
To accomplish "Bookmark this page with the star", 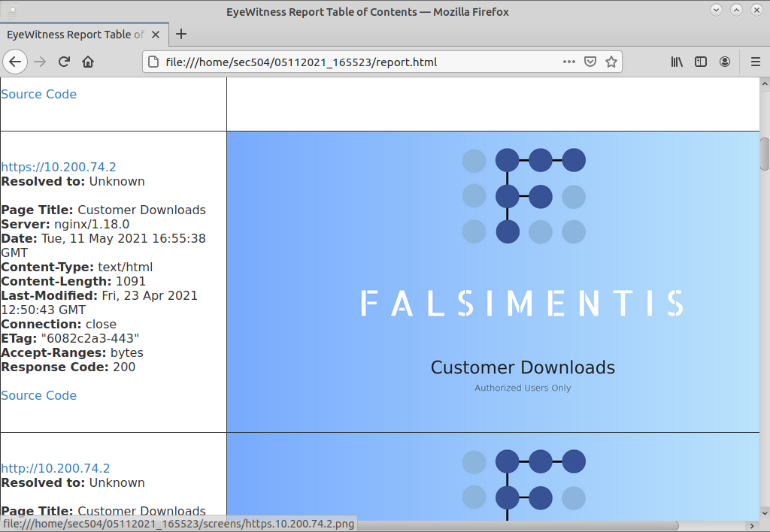I will click(611, 62).
